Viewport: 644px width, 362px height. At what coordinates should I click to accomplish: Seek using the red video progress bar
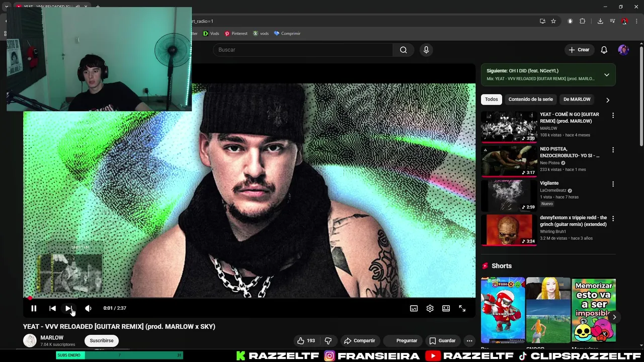[249, 298]
